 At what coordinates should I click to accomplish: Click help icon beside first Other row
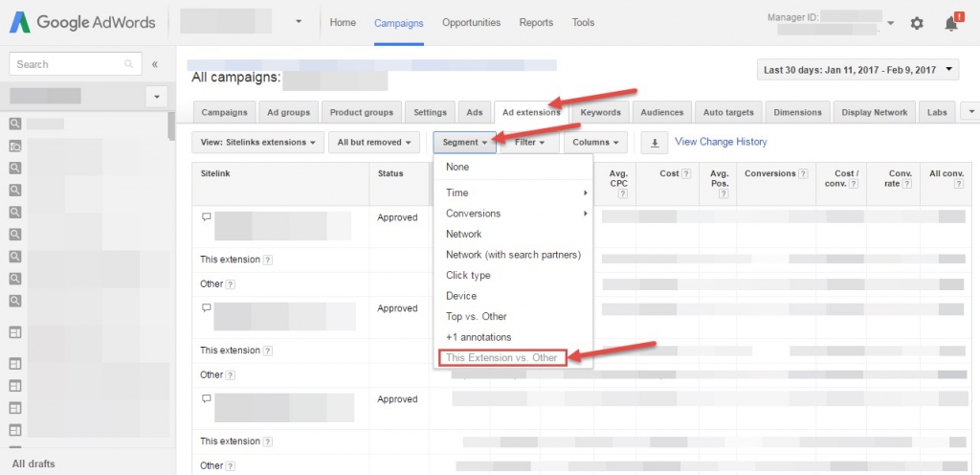tap(230, 284)
